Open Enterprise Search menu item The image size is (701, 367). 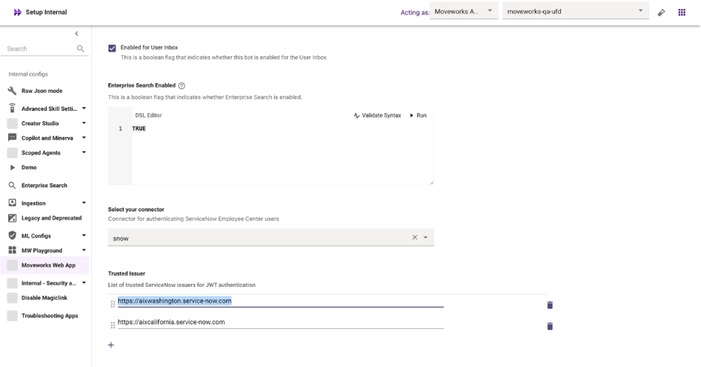pos(45,185)
